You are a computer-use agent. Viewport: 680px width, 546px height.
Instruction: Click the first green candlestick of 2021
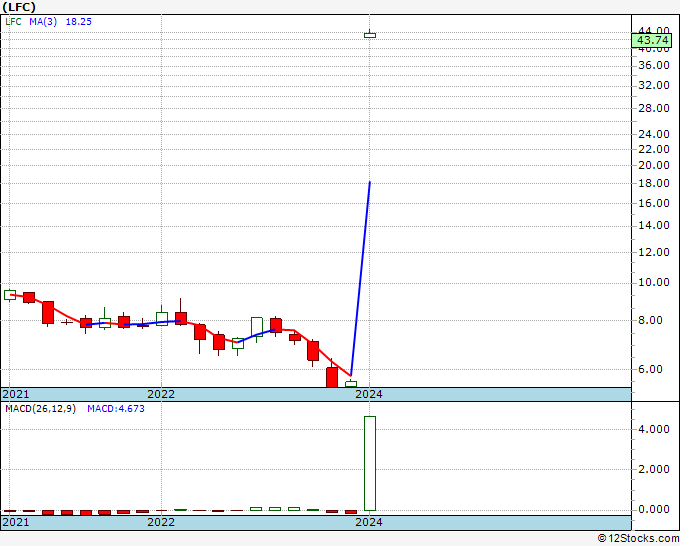coord(10,295)
